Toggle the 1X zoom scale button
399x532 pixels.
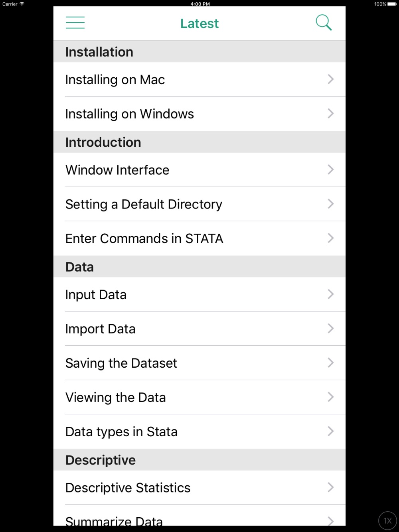click(387, 520)
